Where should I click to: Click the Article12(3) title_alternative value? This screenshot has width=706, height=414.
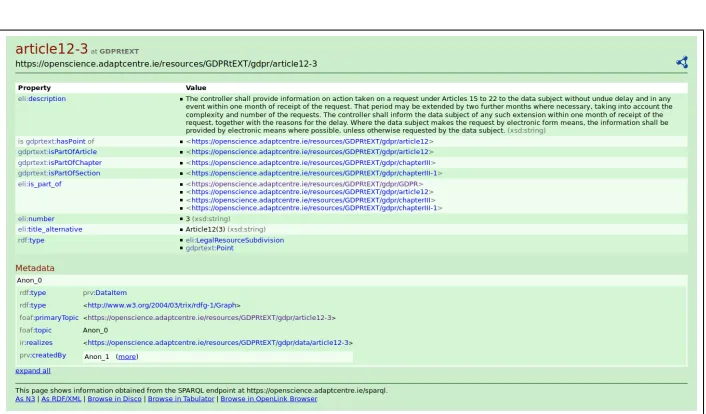(x=205, y=229)
